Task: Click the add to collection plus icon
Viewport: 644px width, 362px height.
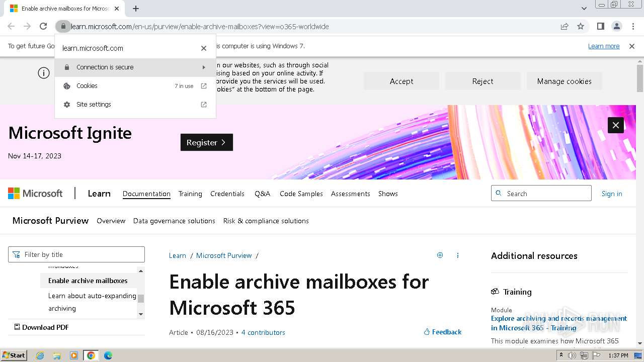Action: [x=440, y=255]
